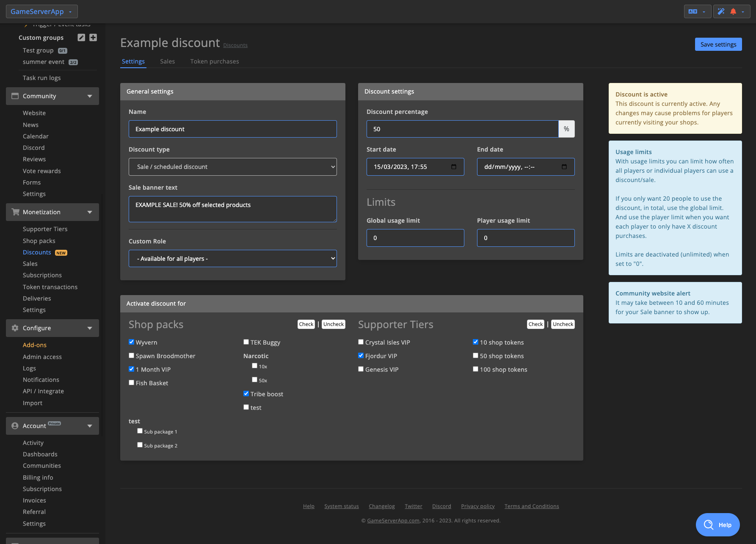
Task: Click the Save settings button
Action: coord(718,44)
